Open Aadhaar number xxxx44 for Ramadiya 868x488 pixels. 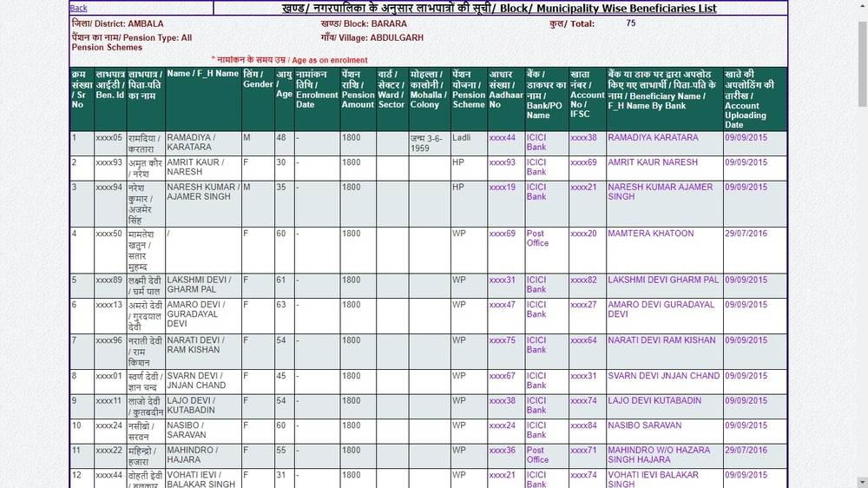pyautogui.click(x=502, y=137)
